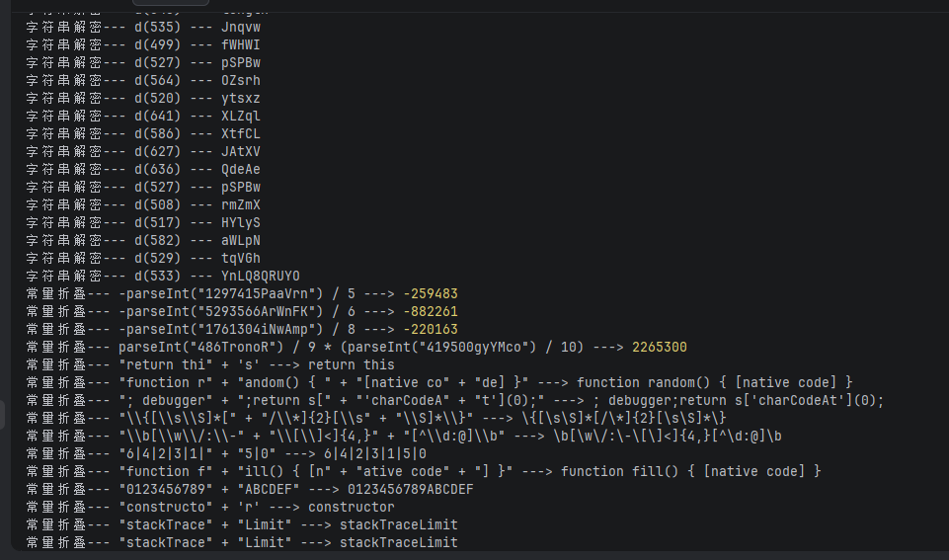Screen dimensions: 949x560
Task: Select the line resulting in -882261
Action: tap(242, 311)
